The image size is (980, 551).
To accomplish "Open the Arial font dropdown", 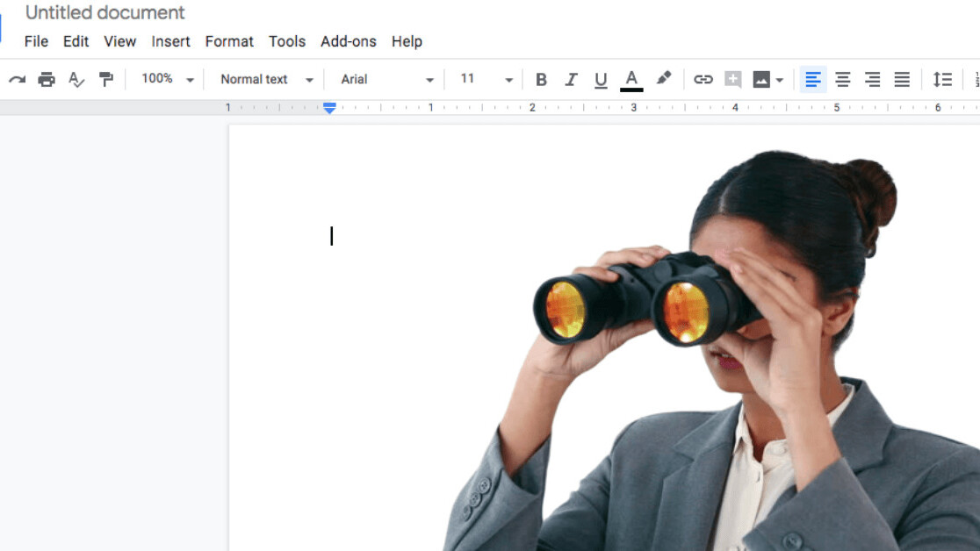I will 387,80.
